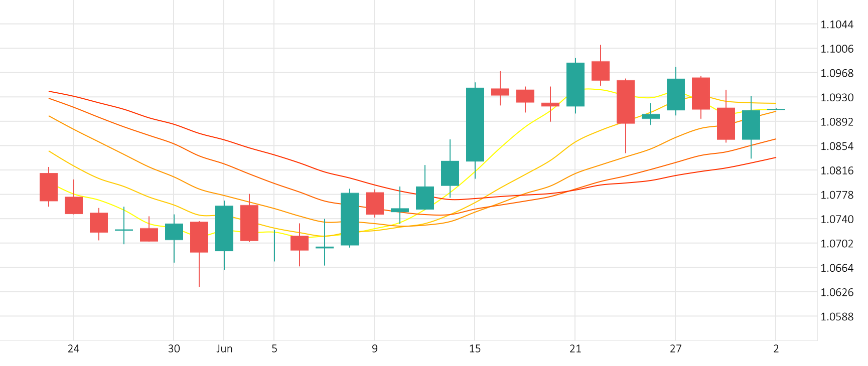Click the date label 9 on time axis
Image resolution: width=868 pixels, height=366 pixels.
[x=374, y=349]
